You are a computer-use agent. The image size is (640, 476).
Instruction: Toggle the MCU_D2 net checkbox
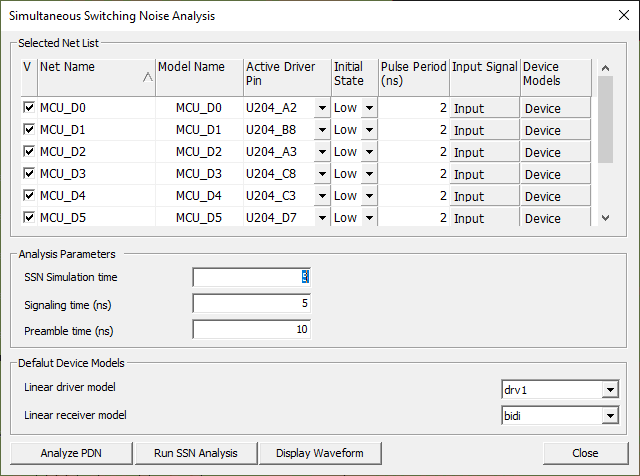[28, 152]
